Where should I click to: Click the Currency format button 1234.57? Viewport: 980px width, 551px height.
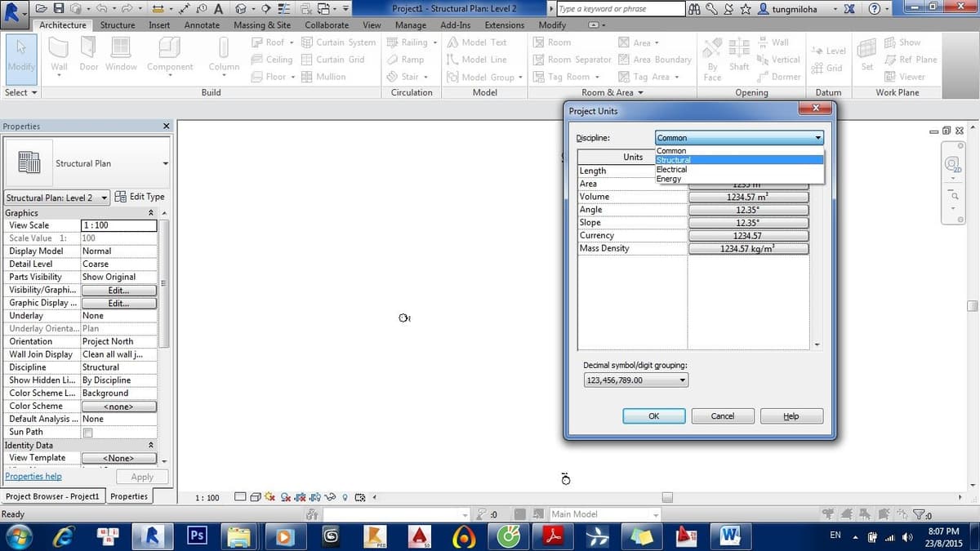[x=748, y=236]
